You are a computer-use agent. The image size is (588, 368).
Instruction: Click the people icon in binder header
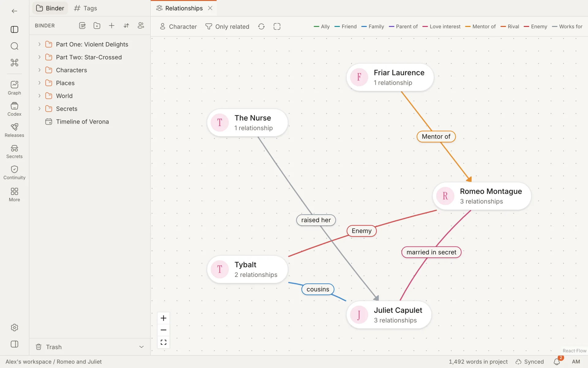[x=141, y=26]
